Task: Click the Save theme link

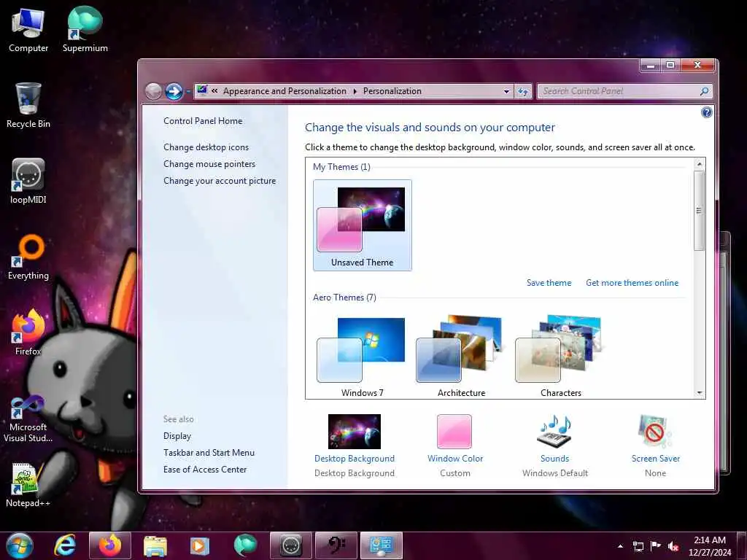Action: 549,283
